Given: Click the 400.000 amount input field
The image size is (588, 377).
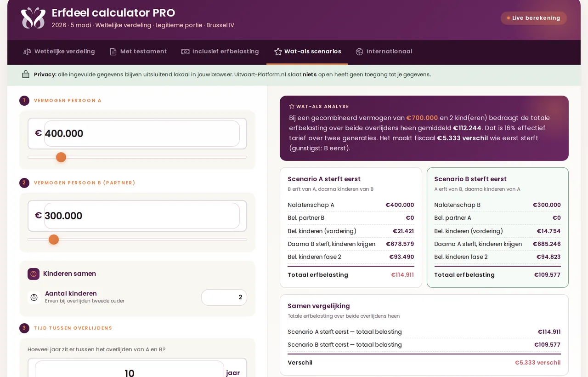Looking at the screenshot, I should (142, 134).
